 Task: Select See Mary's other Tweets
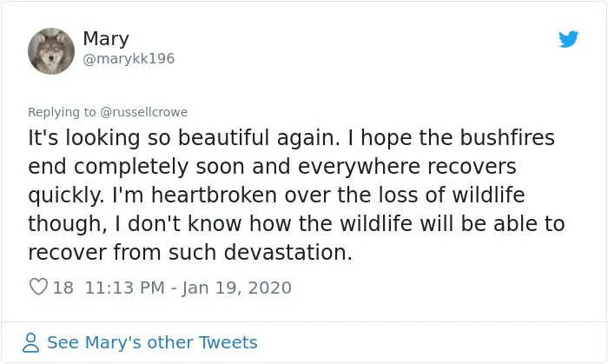152,342
